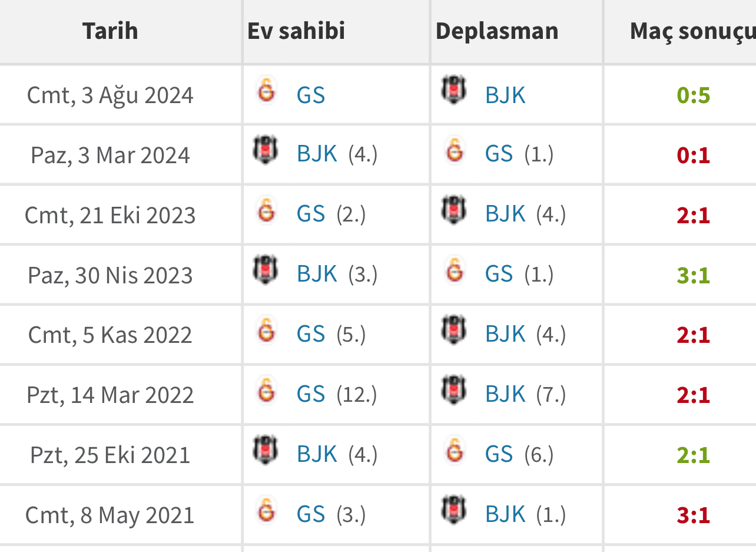Open the 2:1 result from 25 Eki 2021
The height and width of the screenshot is (552, 756).
click(x=694, y=455)
